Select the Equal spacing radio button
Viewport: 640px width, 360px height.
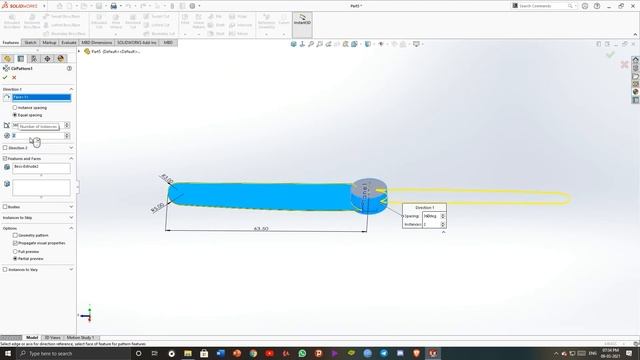[15, 115]
